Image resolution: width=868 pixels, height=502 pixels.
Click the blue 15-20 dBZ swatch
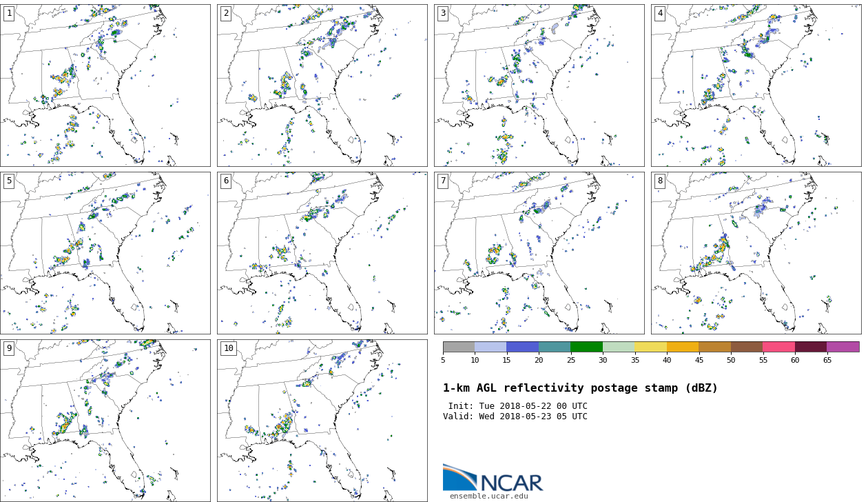[523, 347]
